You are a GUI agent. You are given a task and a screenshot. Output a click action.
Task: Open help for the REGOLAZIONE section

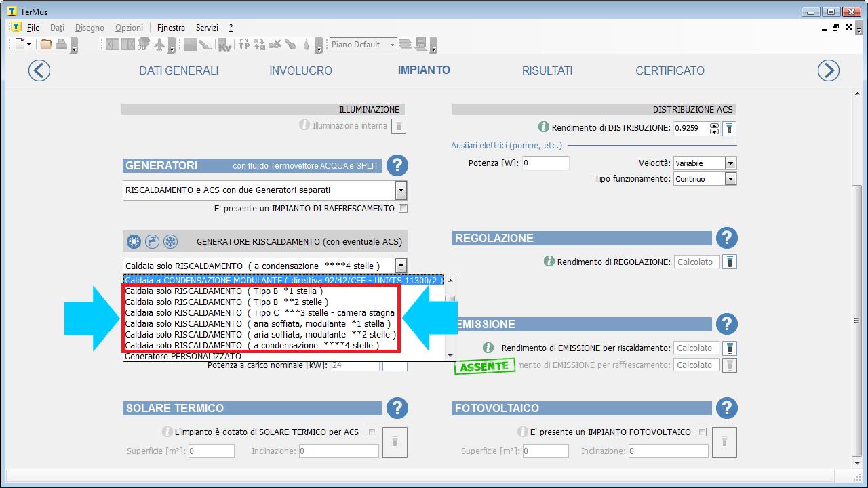click(727, 238)
